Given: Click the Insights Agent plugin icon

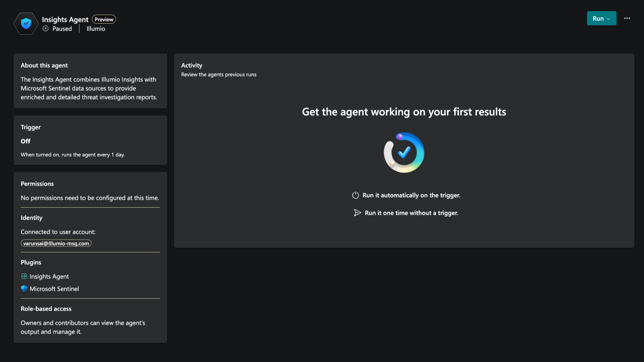Looking at the screenshot, I should pyautogui.click(x=24, y=277).
